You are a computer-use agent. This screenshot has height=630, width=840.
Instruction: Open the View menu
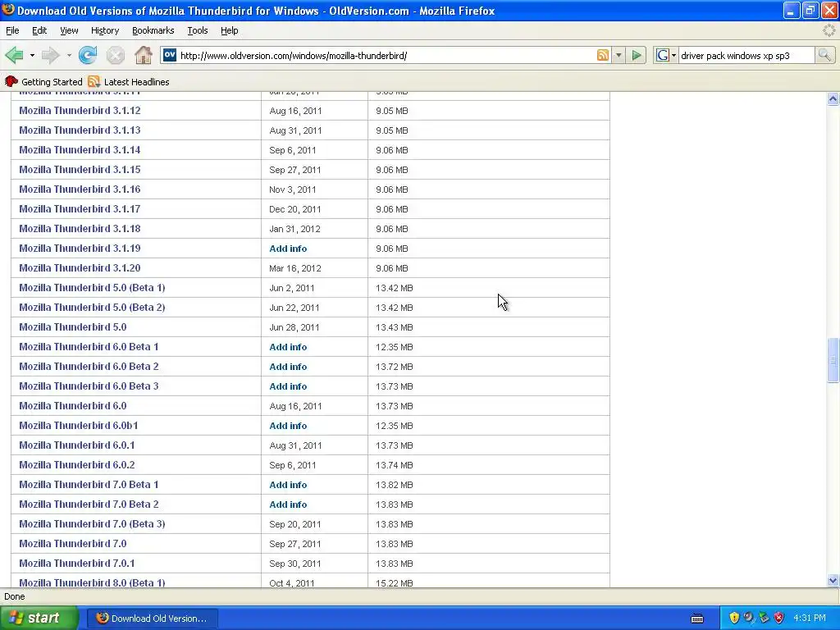(69, 30)
